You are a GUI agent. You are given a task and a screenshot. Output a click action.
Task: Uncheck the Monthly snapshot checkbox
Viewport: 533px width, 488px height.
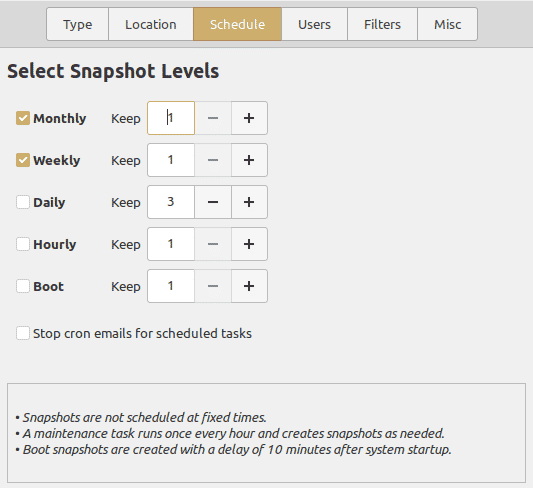(23, 118)
